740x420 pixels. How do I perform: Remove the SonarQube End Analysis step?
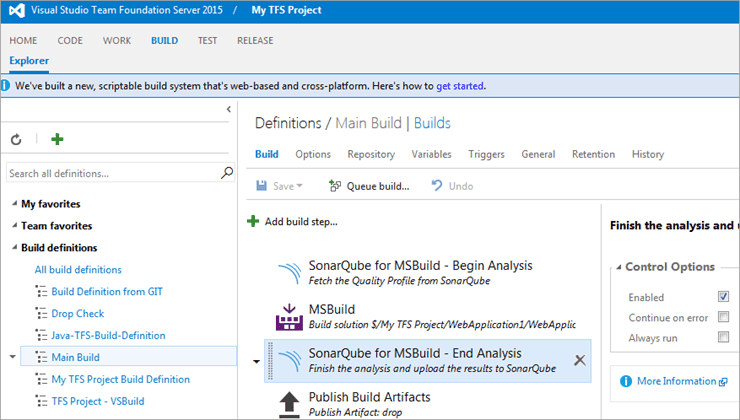pos(580,361)
